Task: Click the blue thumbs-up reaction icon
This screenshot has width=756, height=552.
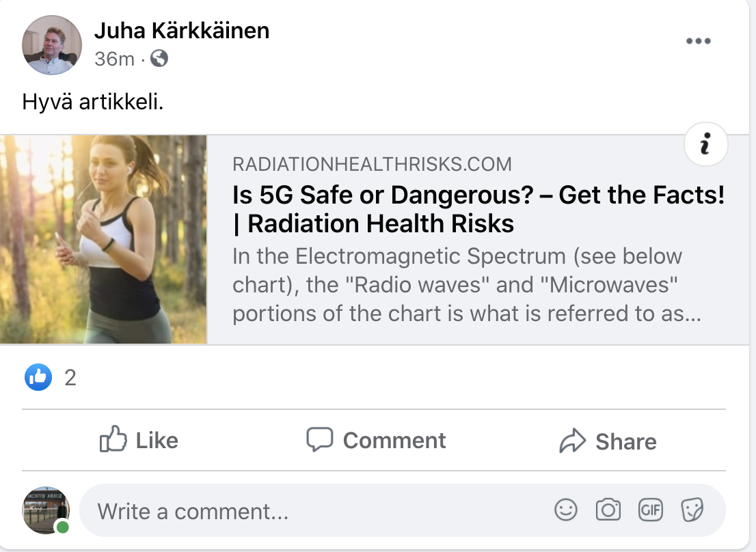Action: pyautogui.click(x=38, y=377)
